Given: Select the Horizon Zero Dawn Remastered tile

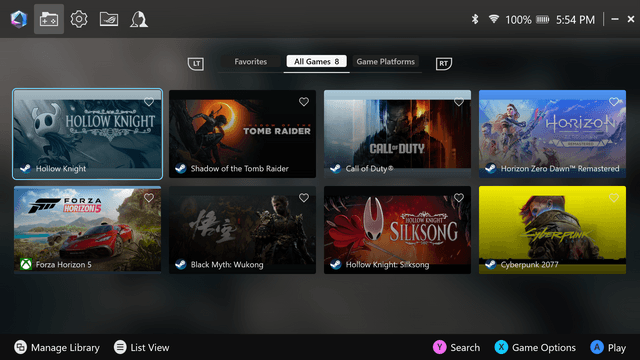Looking at the screenshot, I should (552, 134).
